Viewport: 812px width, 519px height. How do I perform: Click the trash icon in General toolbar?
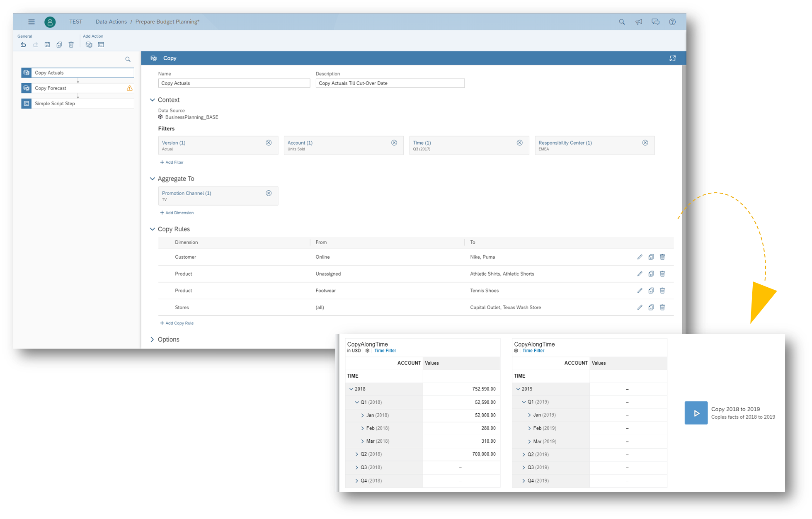(x=71, y=45)
